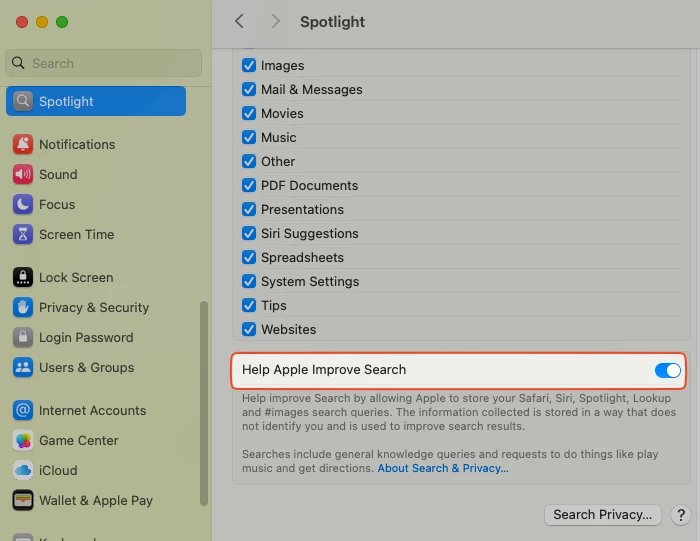
Task: Uncheck the Presentations checkbox
Action: pos(249,209)
